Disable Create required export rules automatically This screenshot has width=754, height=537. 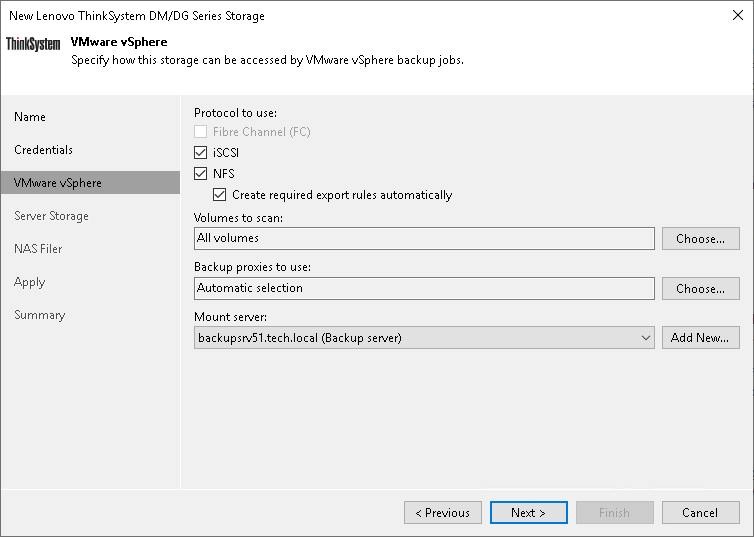click(x=220, y=195)
